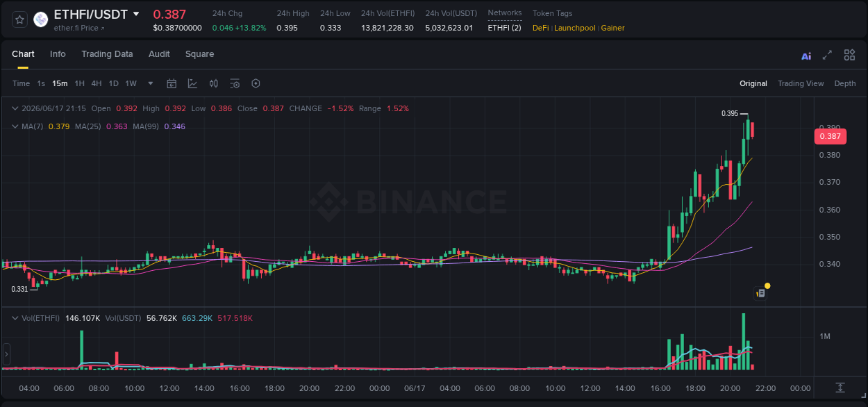
Task: Select the Launchpool token tag
Action: [x=576, y=28]
